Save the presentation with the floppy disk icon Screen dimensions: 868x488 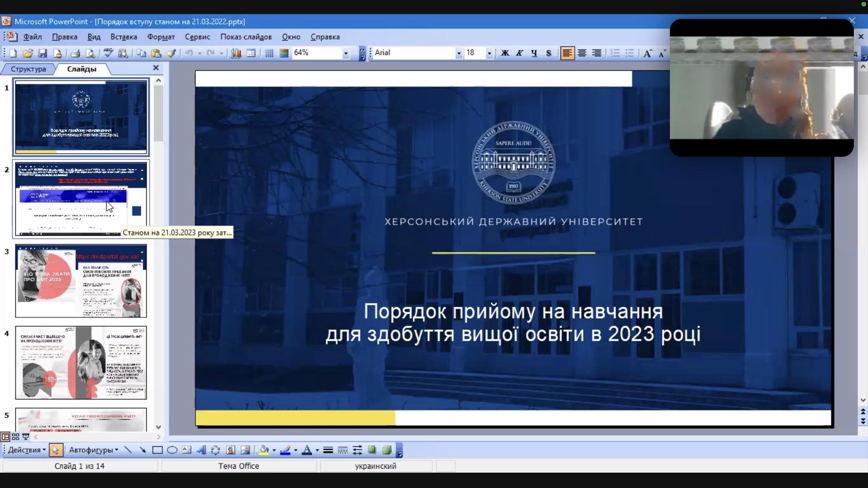pyautogui.click(x=42, y=53)
